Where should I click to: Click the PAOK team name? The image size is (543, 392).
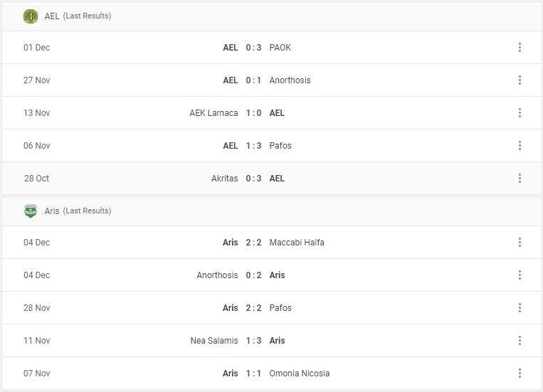point(280,48)
